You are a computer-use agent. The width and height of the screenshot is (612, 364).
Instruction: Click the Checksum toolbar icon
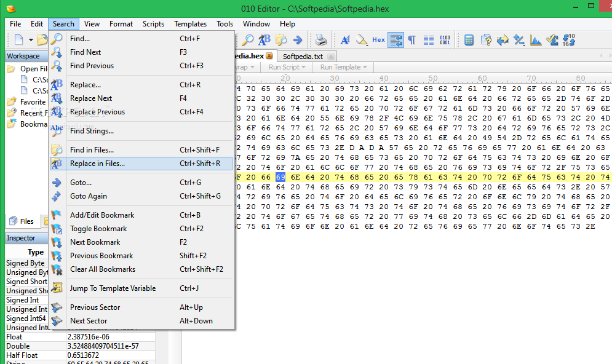click(x=552, y=40)
